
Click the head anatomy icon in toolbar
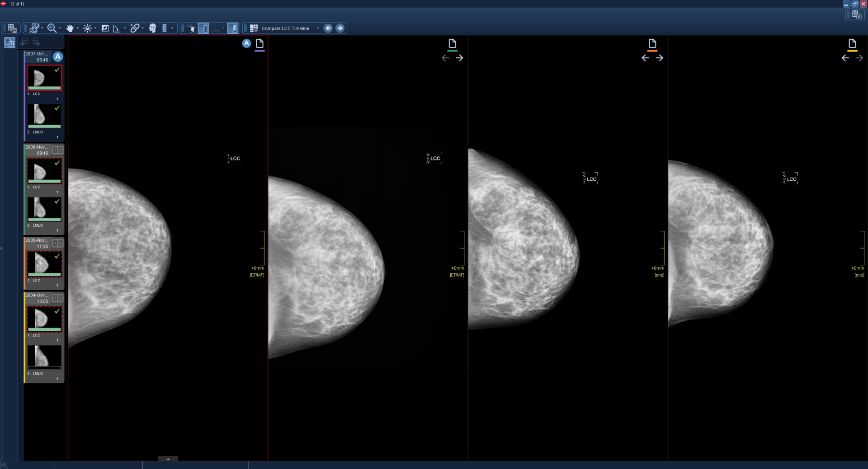152,28
